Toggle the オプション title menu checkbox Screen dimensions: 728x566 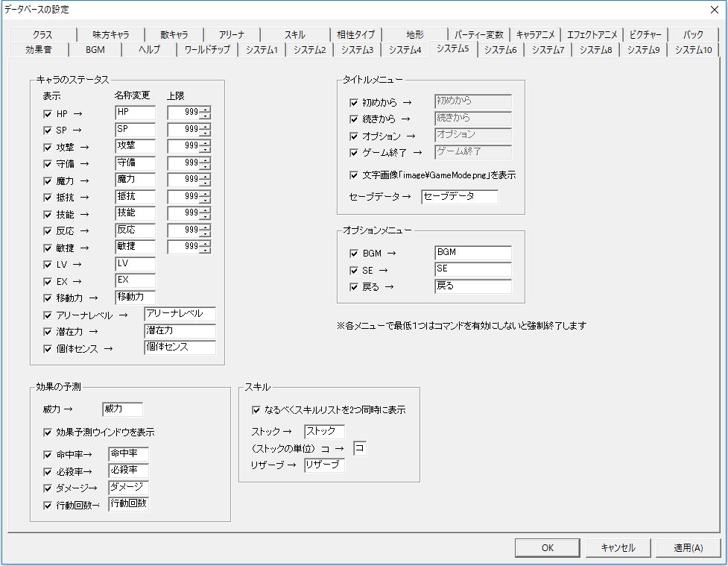click(x=354, y=136)
